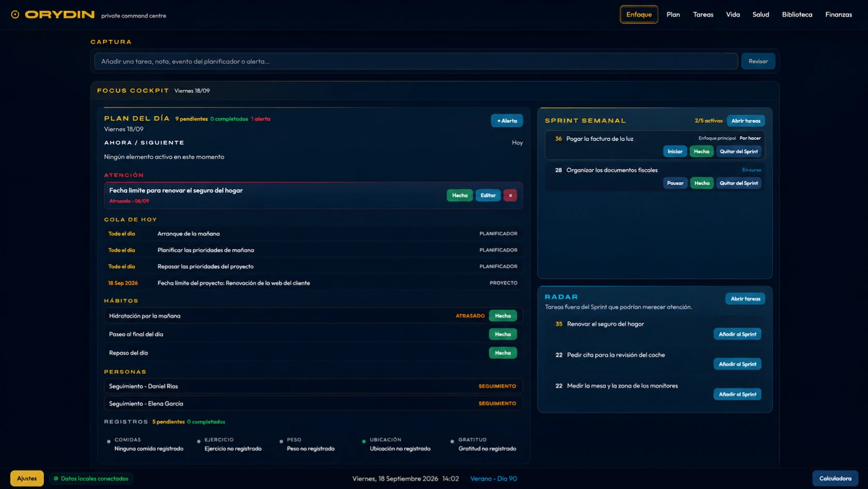Image resolution: width=868 pixels, height=489 pixels.
Task: Navigate to the Salud tab
Action: (x=761, y=15)
